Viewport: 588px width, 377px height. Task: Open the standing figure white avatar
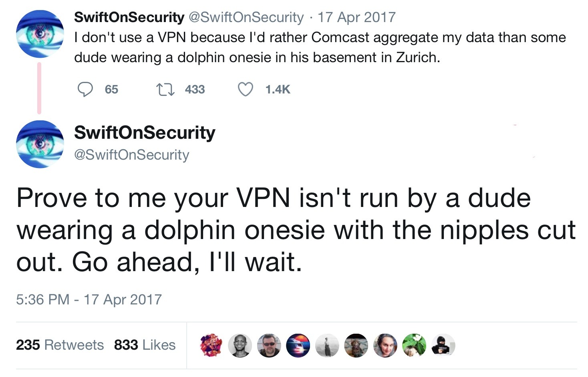pyautogui.click(x=327, y=345)
